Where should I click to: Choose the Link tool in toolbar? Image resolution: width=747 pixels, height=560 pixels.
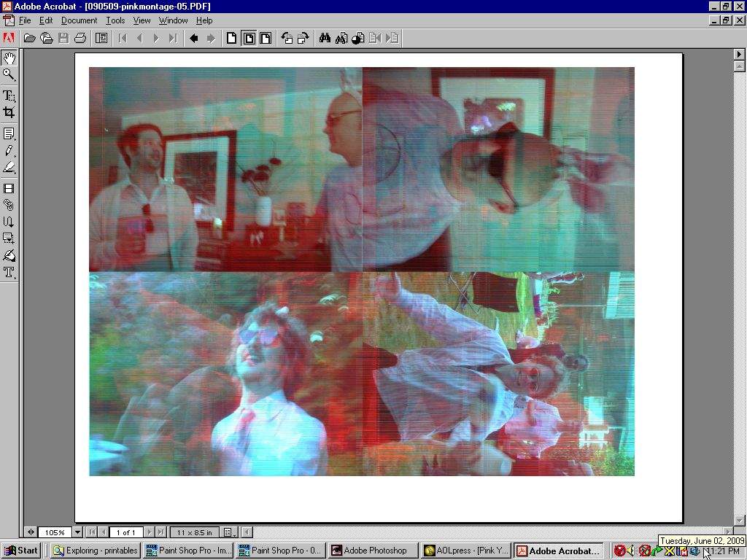pos(9,205)
